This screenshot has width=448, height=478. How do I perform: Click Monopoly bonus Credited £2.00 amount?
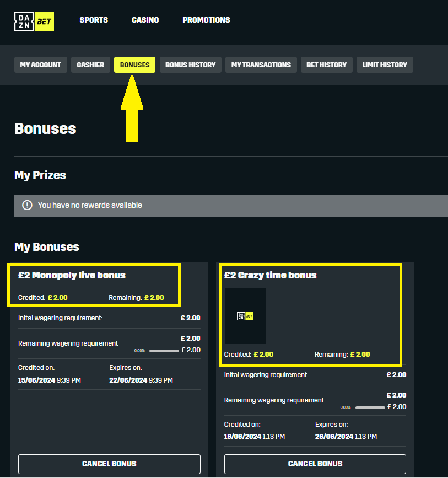pyautogui.click(x=58, y=298)
